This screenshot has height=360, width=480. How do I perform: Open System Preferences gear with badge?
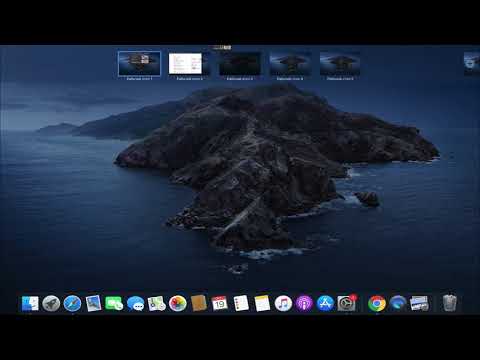tap(347, 303)
